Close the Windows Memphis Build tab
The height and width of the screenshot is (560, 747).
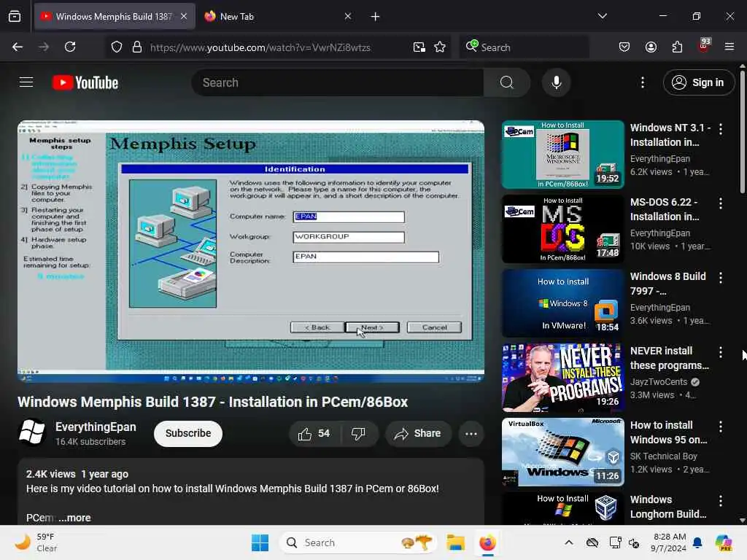click(184, 16)
